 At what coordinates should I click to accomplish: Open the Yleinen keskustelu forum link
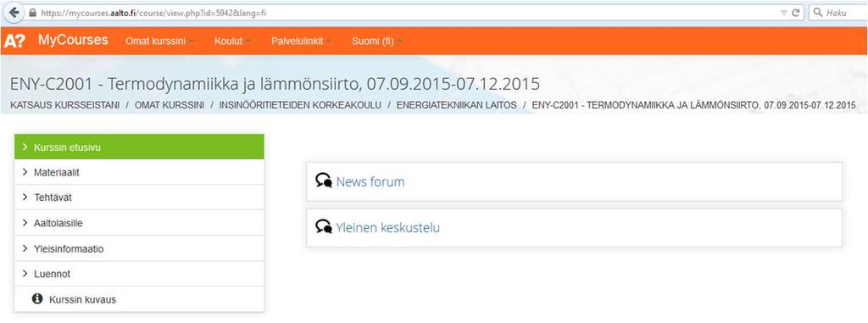388,227
